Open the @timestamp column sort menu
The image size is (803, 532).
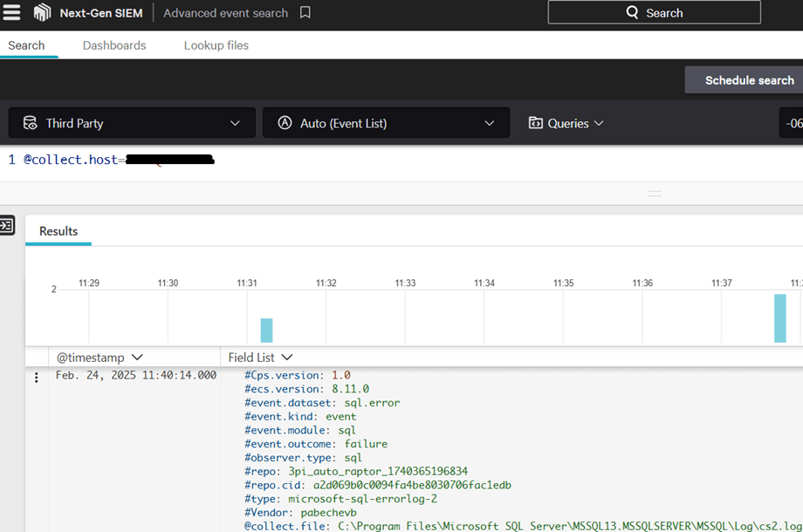pyautogui.click(x=137, y=358)
